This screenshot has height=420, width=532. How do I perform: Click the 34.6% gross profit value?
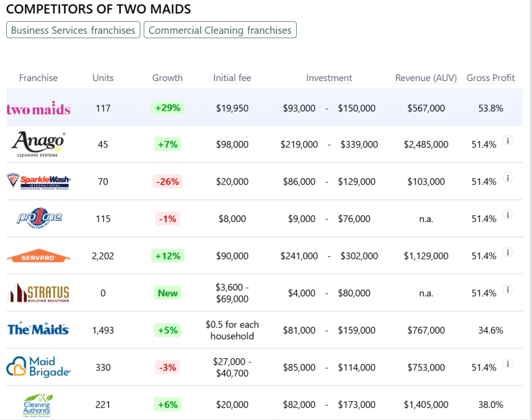pos(490,330)
